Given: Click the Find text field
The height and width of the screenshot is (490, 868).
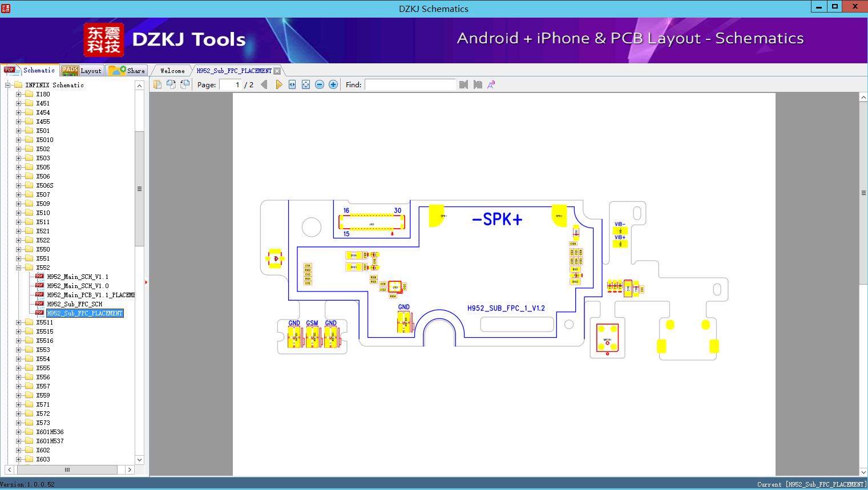Looking at the screenshot, I should coord(410,84).
